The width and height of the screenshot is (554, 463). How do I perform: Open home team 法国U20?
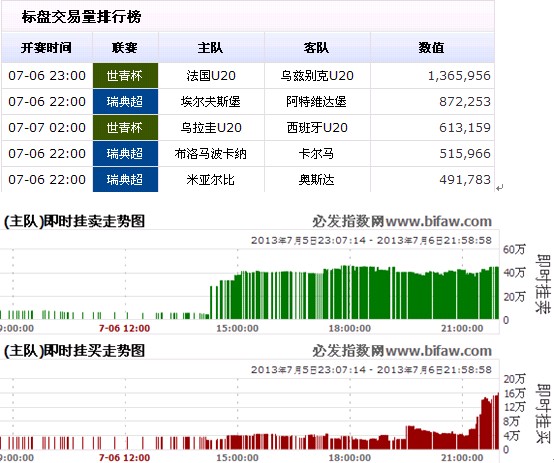[211, 76]
